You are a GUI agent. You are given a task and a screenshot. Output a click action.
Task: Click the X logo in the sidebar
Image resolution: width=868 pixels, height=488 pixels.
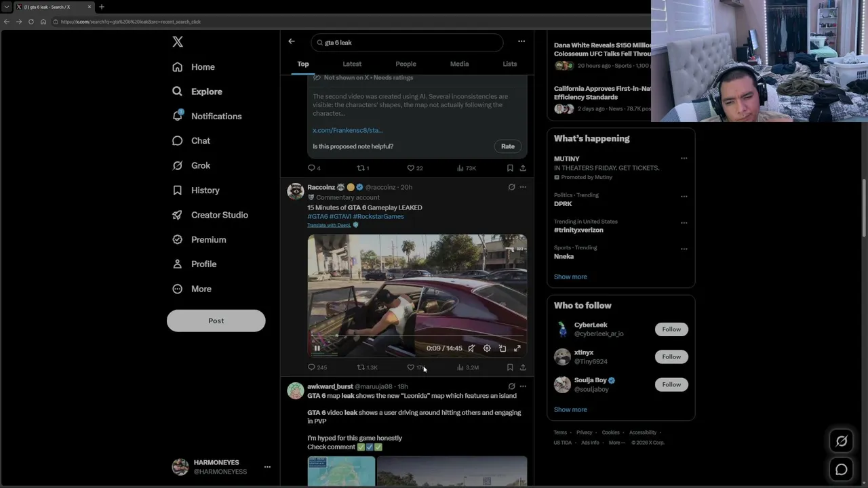(x=178, y=42)
